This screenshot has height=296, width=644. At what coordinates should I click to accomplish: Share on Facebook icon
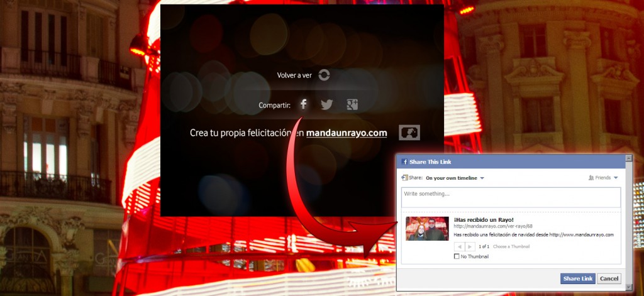[x=304, y=104]
